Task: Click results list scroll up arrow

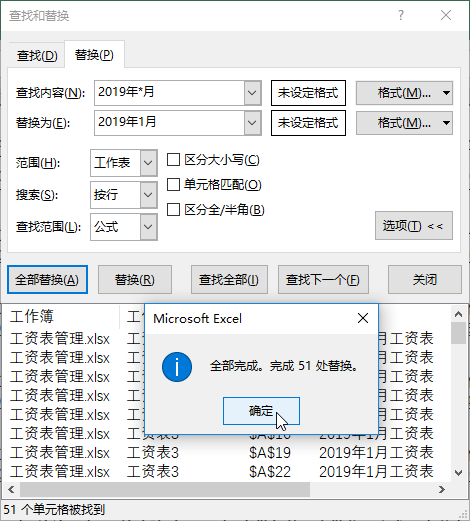Action: [459, 314]
